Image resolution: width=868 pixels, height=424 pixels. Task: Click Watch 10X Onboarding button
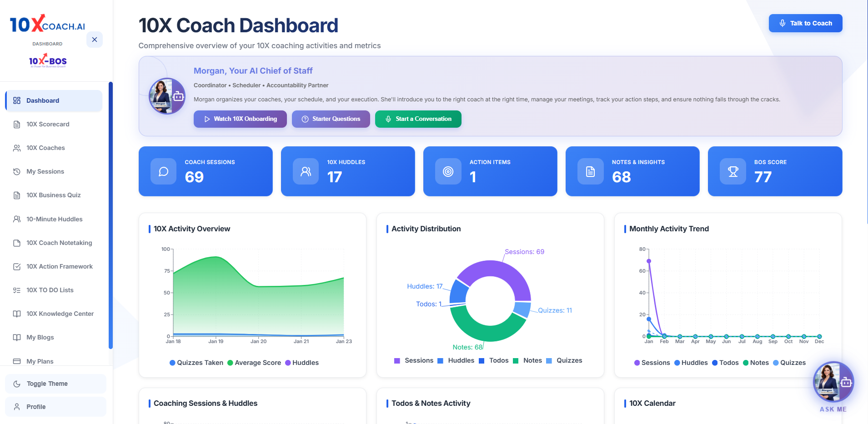point(240,119)
